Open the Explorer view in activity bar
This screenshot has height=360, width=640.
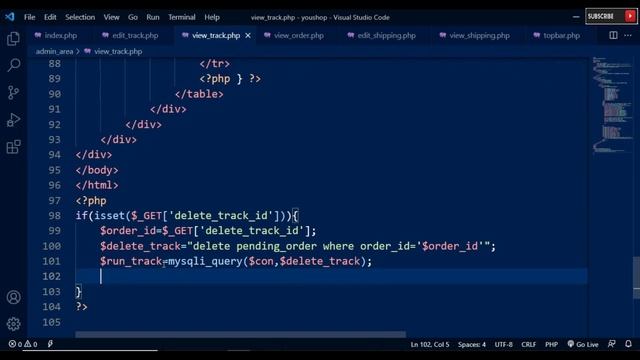[13, 39]
